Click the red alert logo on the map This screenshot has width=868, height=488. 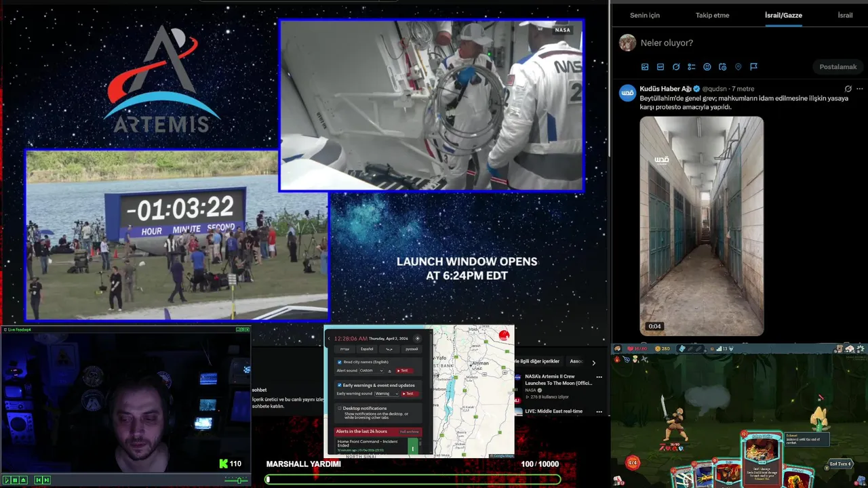click(x=504, y=335)
